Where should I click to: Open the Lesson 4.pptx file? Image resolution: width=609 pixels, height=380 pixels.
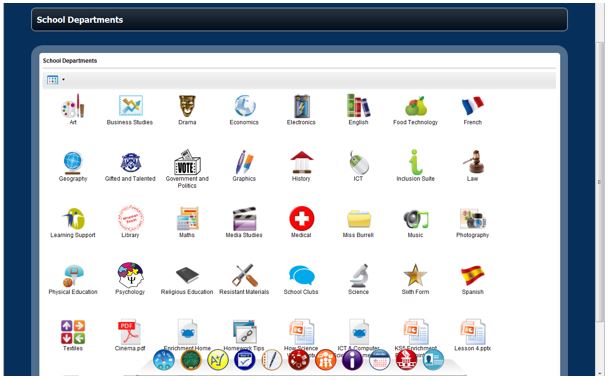point(472,332)
